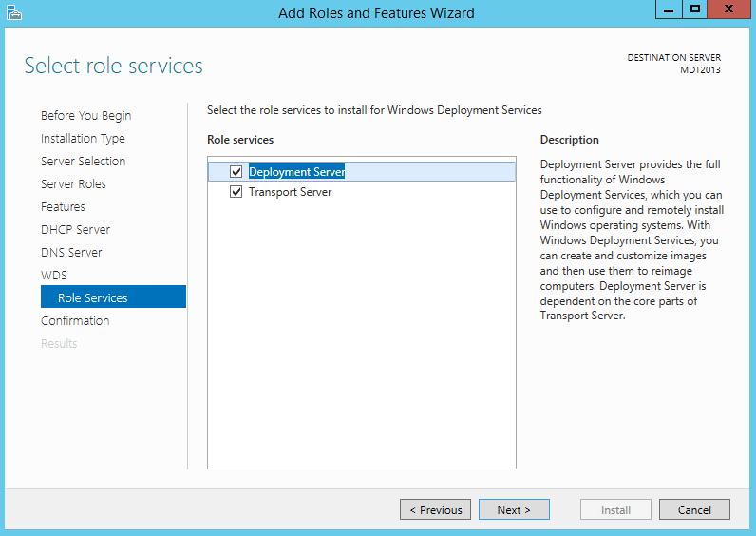Open the Server Roles page
Screen dimensions: 756x536
73,183
